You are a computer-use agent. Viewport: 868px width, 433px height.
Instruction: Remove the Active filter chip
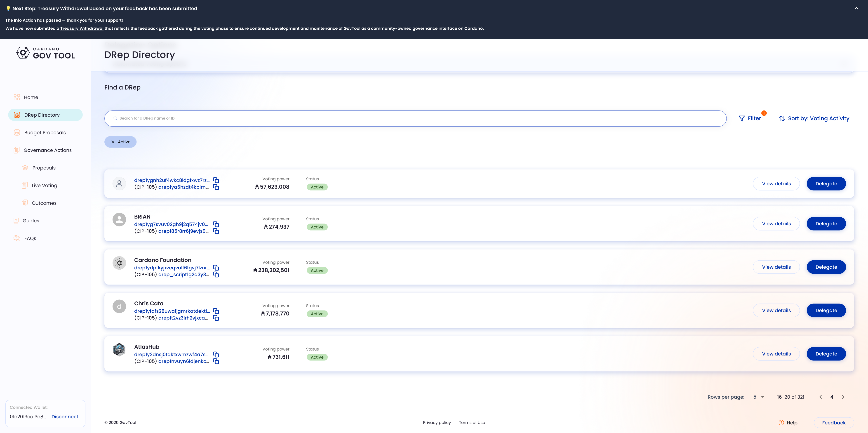coord(113,142)
